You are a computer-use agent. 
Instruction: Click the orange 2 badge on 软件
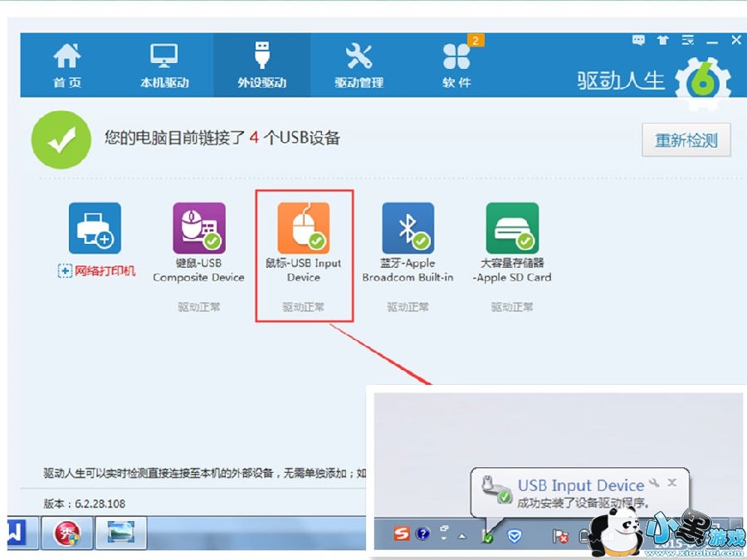coord(476,41)
